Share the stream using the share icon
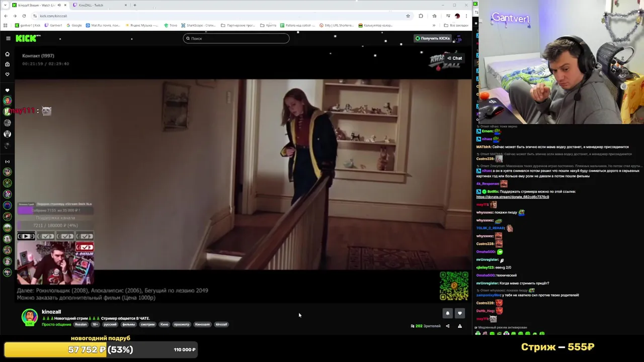Screen dimensions: 644x362 [x=447, y=326]
